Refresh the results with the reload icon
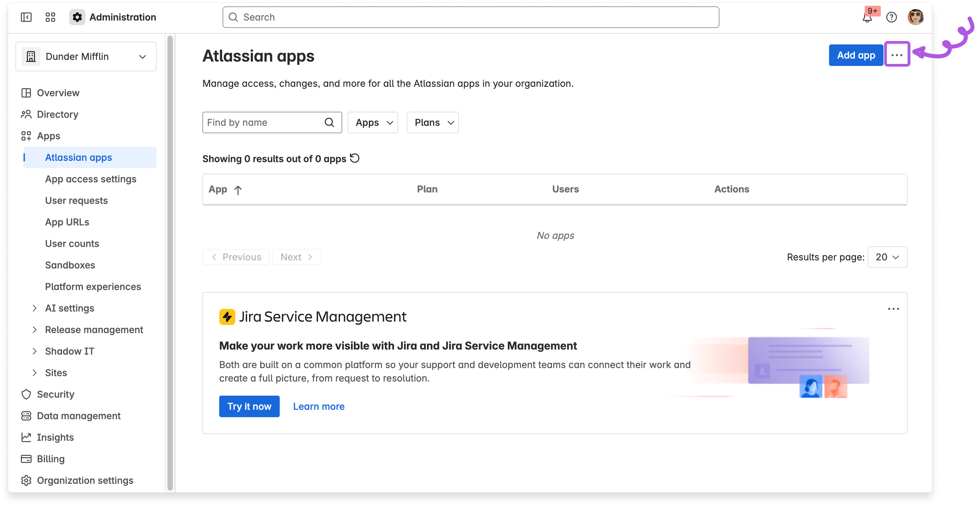Image resolution: width=980 pixels, height=506 pixels. [355, 158]
